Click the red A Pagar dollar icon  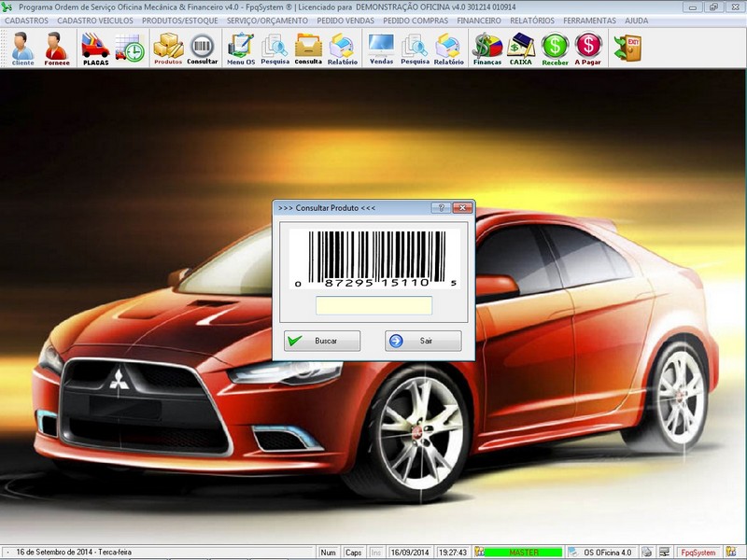(588, 49)
